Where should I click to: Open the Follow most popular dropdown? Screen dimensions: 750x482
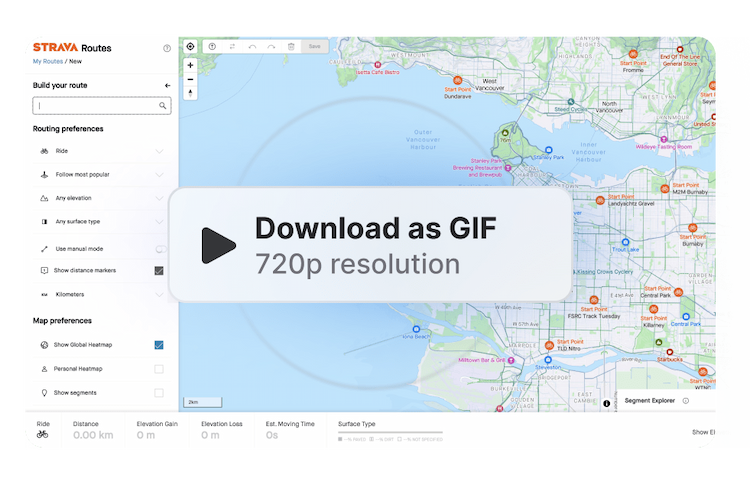coord(159,175)
